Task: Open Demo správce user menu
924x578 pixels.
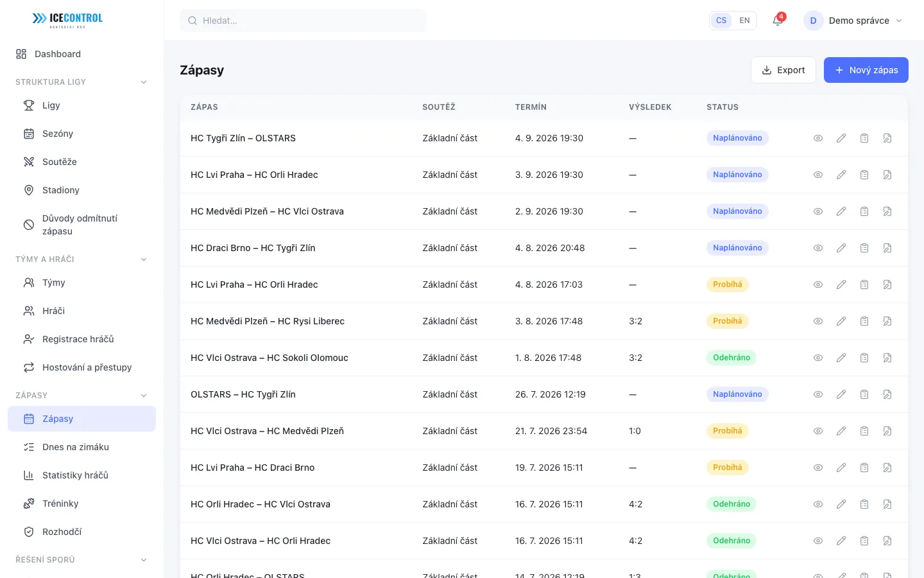Action: (853, 21)
